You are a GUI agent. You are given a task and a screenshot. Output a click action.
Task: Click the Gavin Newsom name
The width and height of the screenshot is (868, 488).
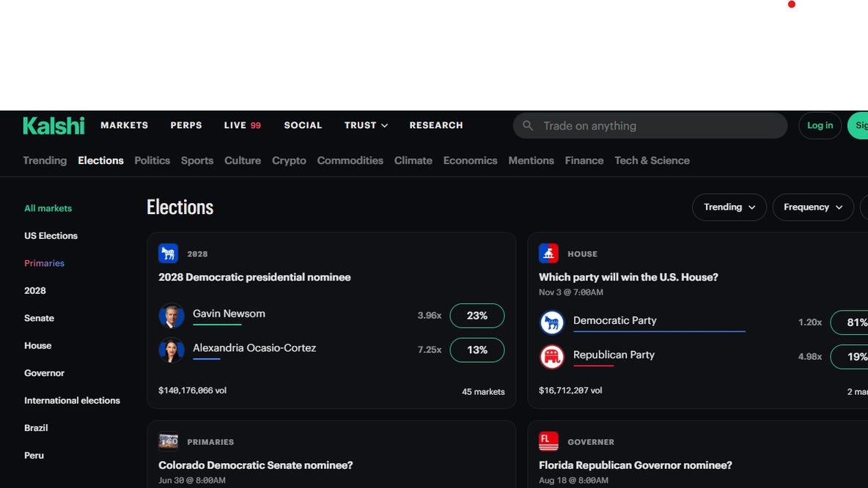pyautogui.click(x=229, y=314)
